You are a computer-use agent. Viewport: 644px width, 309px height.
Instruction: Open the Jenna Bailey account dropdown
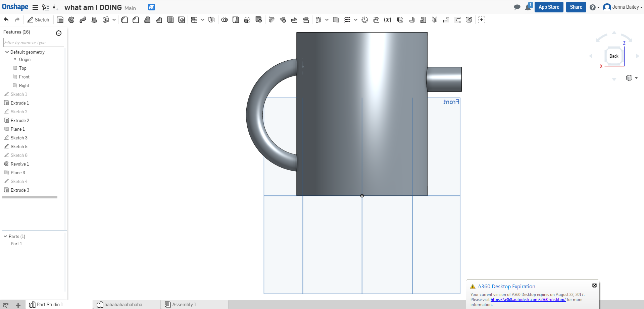[623, 7]
